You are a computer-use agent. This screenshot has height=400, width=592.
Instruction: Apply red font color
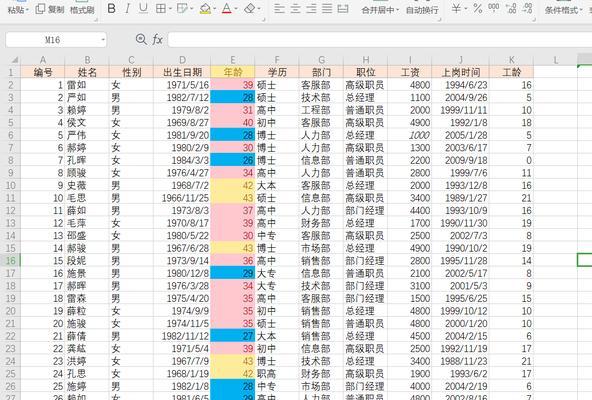pos(227,9)
